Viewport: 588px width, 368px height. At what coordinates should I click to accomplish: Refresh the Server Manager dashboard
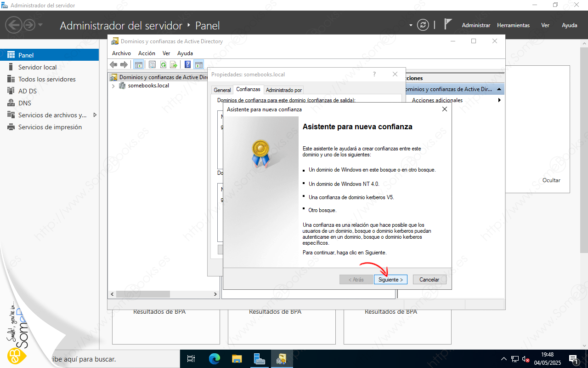[423, 25]
